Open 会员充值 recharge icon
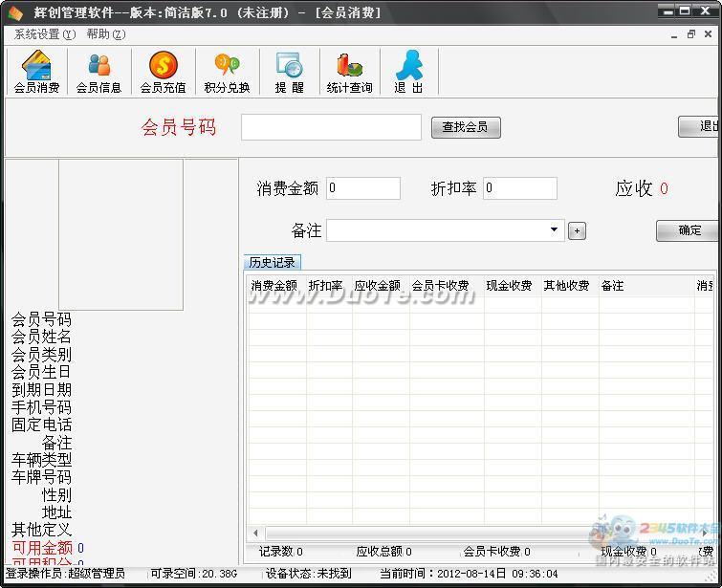Screen dimensions: 722x588 [x=163, y=72]
